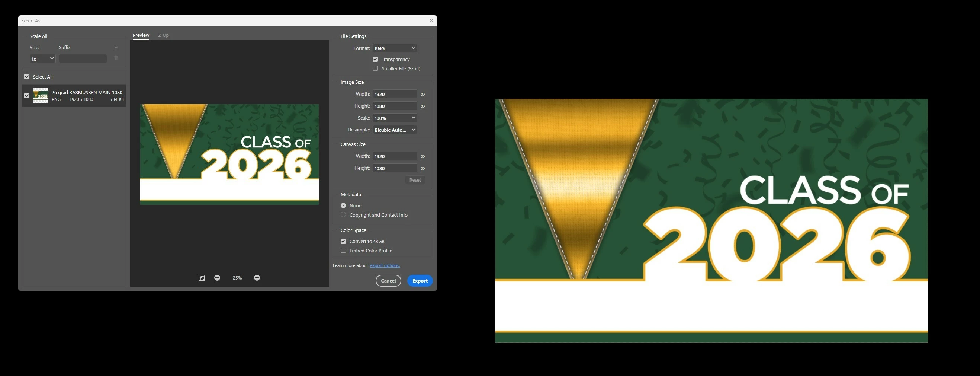Click the 734 KB file size text

(x=117, y=99)
